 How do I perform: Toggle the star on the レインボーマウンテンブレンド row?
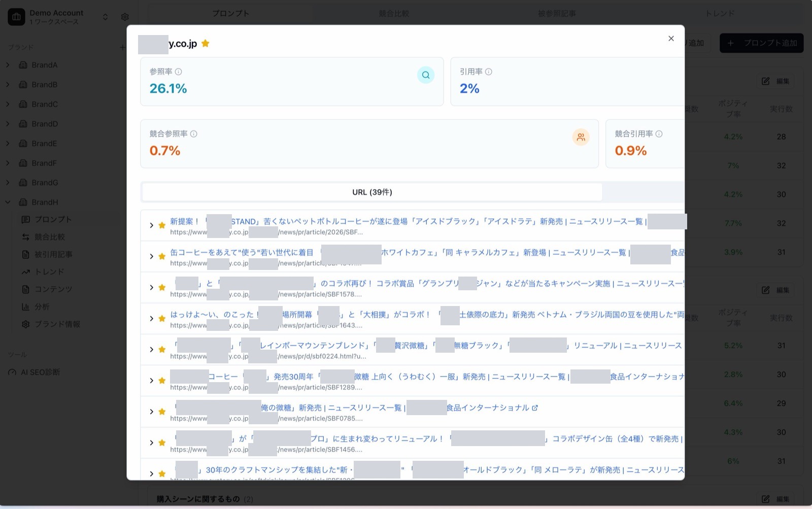coord(162,349)
